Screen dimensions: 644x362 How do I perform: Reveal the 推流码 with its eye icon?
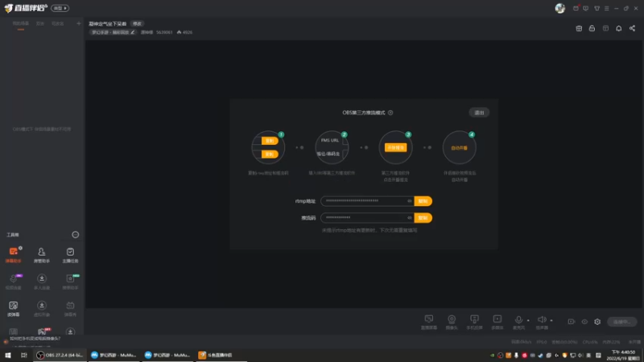point(409,218)
